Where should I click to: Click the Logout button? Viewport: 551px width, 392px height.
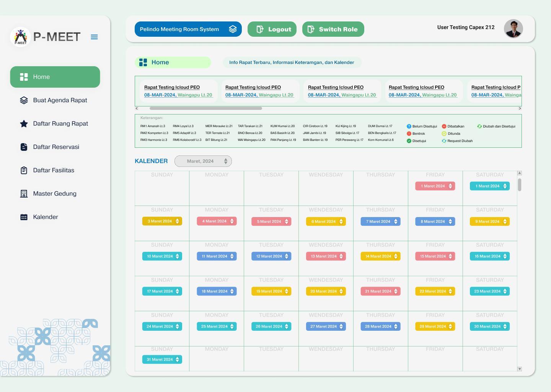(x=272, y=29)
